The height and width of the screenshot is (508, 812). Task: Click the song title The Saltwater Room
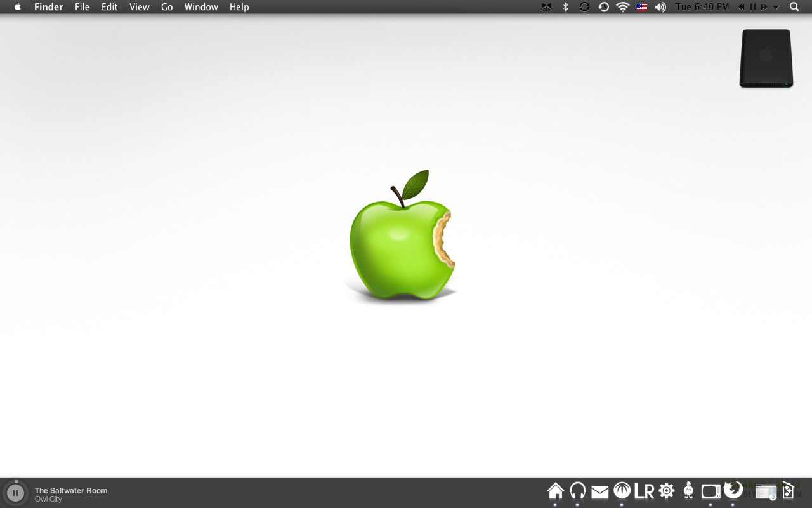71,490
